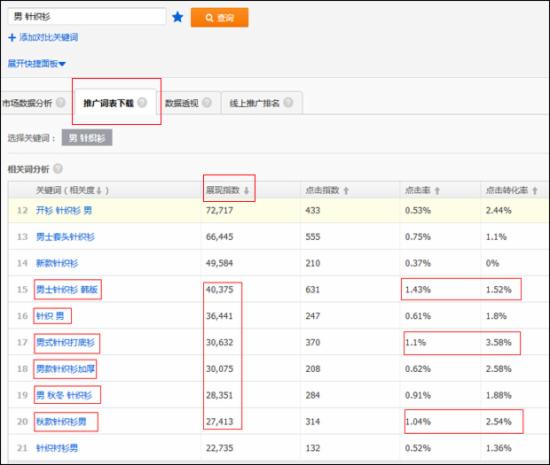Click the 28,351 cell

pyautogui.click(x=219, y=395)
